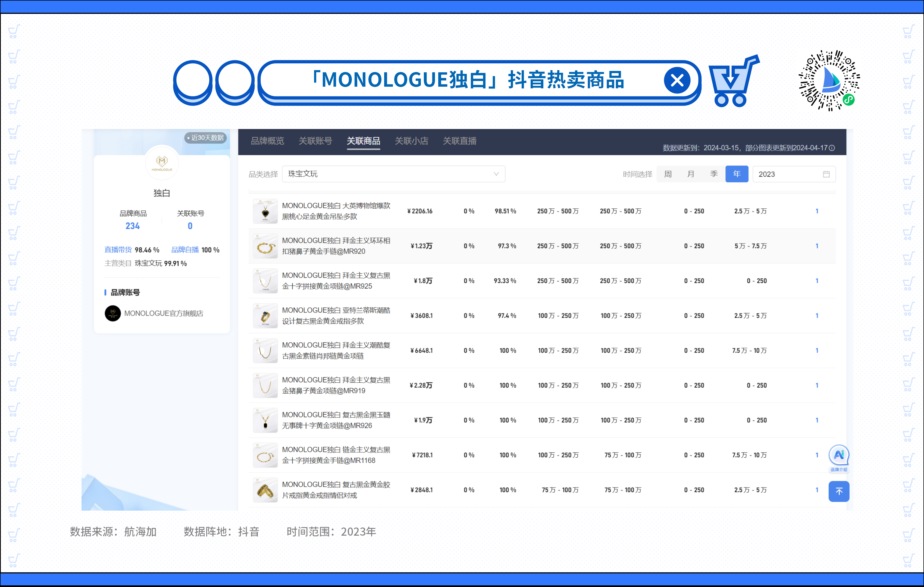This screenshot has width=924, height=587.
Task: Click the AI brand introduction icon
Action: coord(839,455)
